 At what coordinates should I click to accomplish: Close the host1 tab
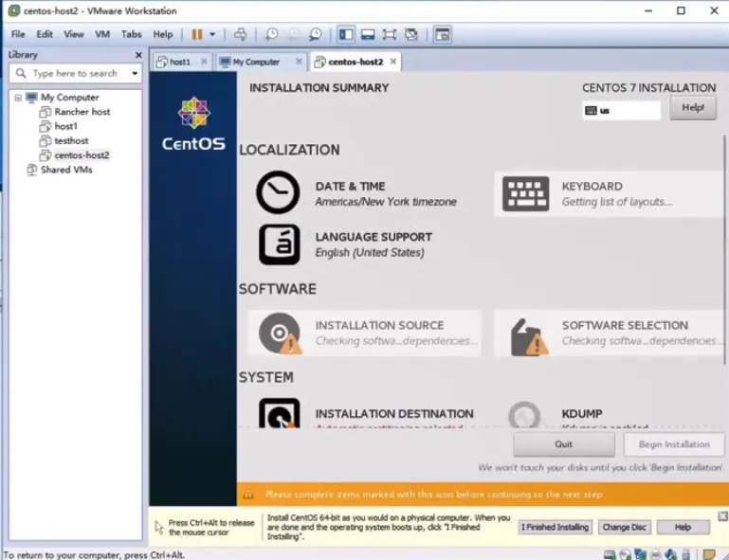tap(204, 62)
